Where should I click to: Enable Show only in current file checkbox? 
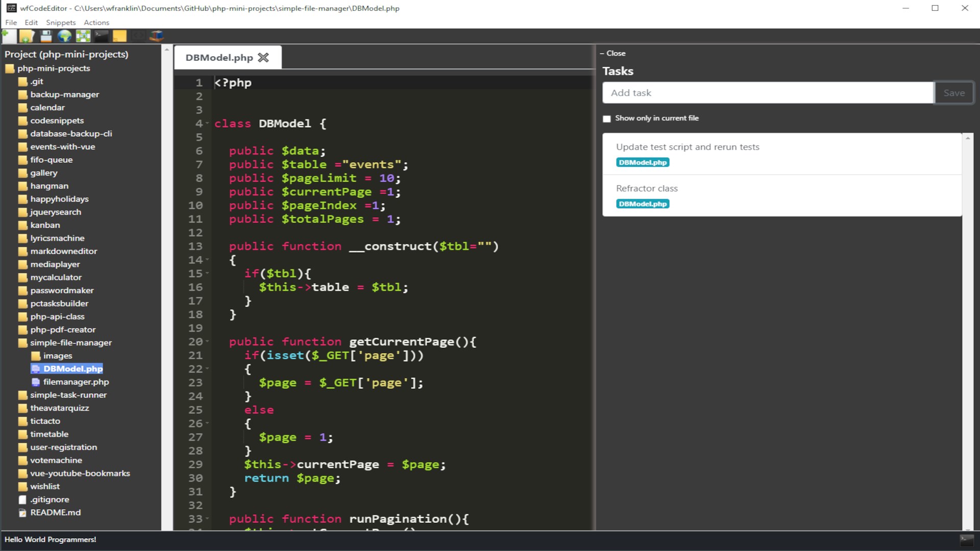[x=606, y=119]
